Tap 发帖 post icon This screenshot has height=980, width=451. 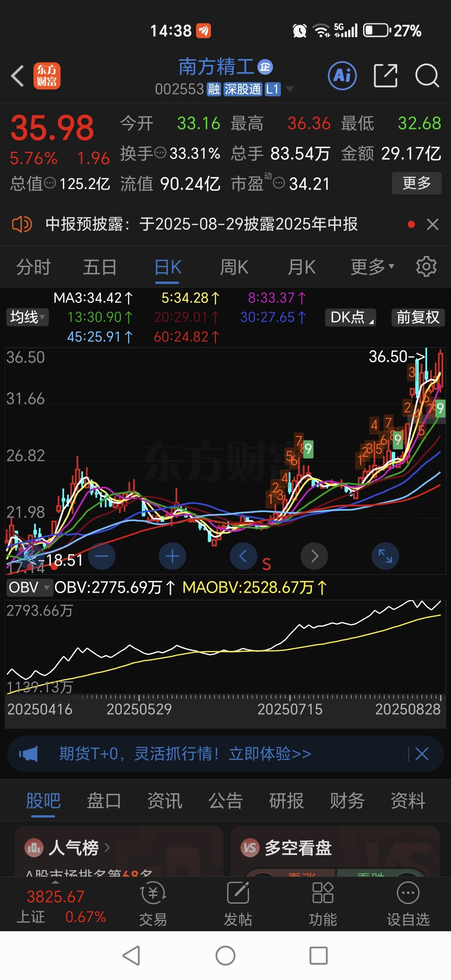tap(238, 904)
